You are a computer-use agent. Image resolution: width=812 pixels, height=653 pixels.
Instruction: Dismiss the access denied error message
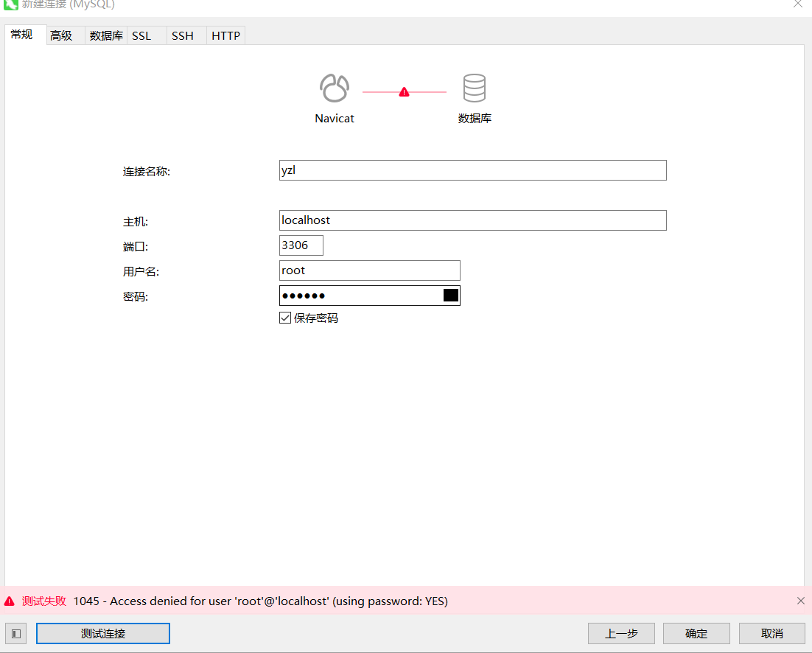click(x=801, y=601)
